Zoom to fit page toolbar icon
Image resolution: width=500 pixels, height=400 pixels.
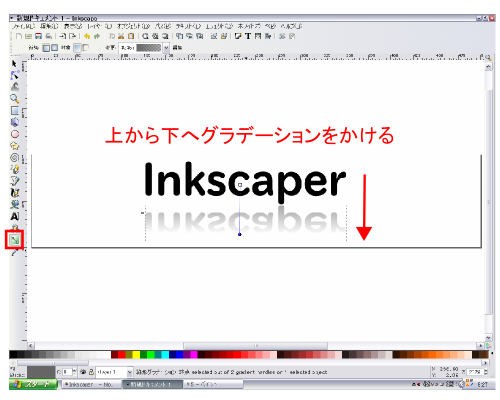pyautogui.click(x=165, y=36)
